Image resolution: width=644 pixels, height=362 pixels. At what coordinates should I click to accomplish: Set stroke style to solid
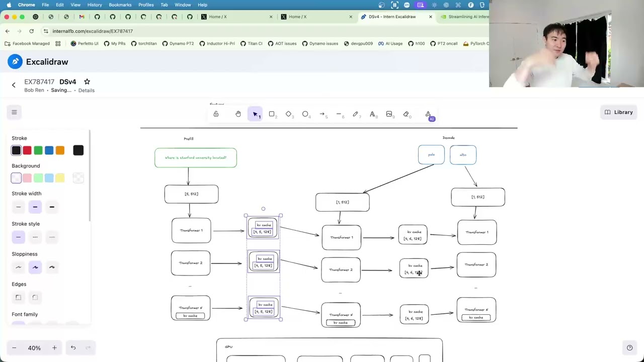[x=19, y=237]
